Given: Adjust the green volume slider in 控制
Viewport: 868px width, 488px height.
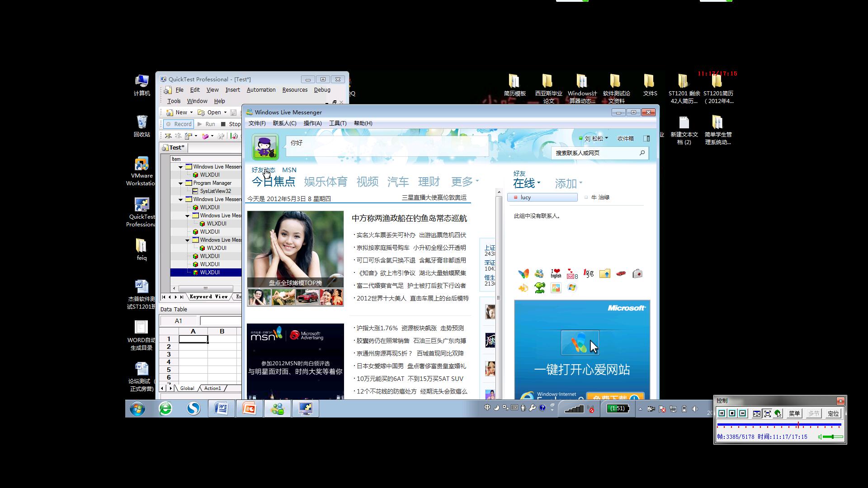Looking at the screenshot, I should pyautogui.click(x=833, y=437).
